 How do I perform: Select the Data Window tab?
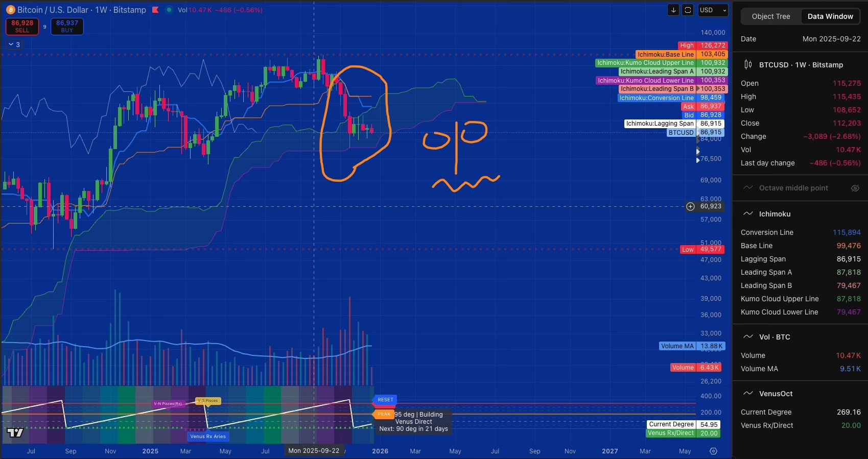tap(830, 16)
